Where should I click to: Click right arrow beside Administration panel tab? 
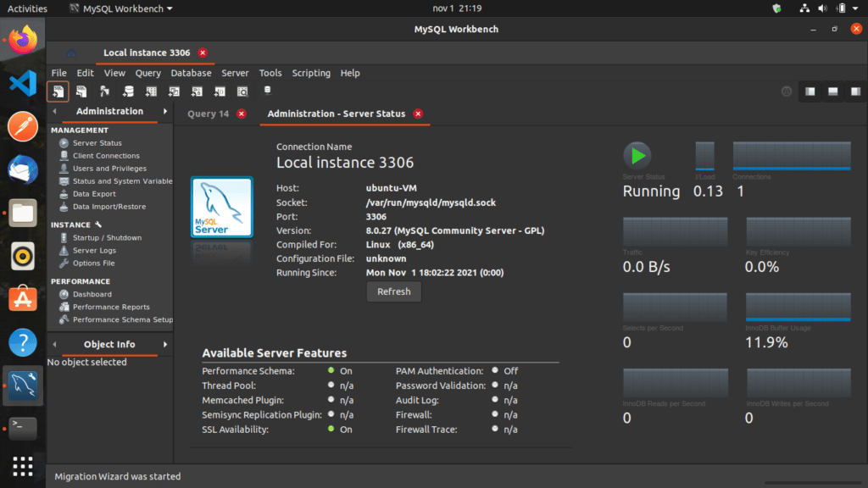click(x=164, y=112)
